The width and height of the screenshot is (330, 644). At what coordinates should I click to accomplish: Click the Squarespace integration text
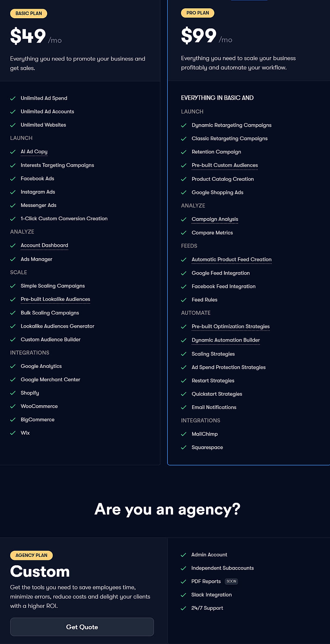click(207, 447)
